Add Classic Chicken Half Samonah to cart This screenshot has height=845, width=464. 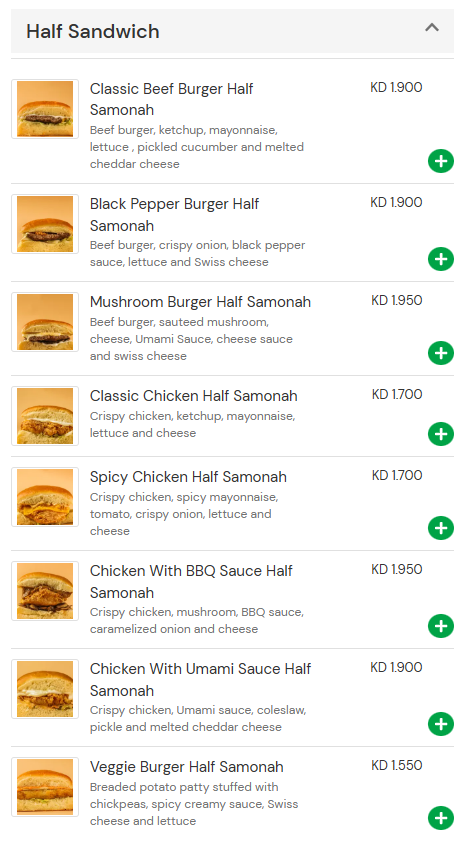tap(441, 434)
